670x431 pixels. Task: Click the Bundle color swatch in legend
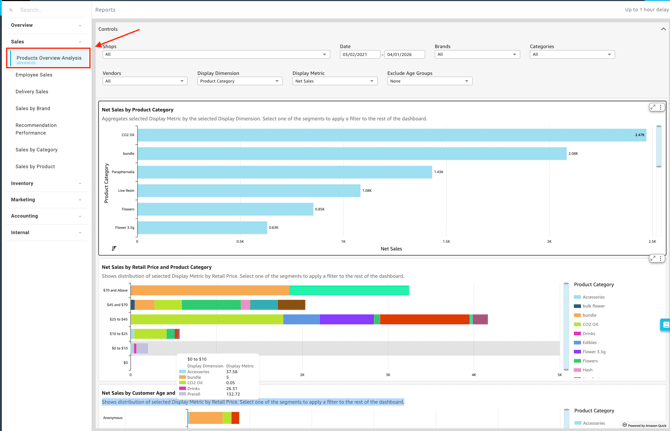click(x=578, y=315)
